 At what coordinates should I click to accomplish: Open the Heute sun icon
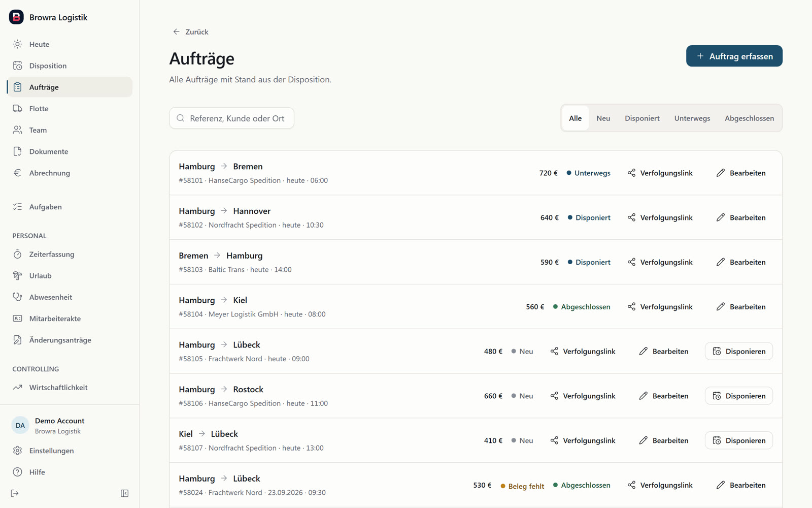(18, 44)
